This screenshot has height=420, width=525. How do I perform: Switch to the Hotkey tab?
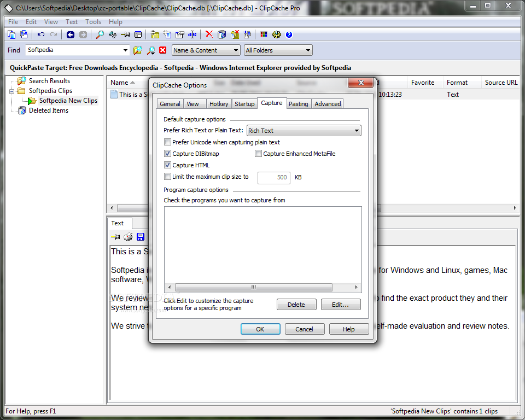pos(219,104)
